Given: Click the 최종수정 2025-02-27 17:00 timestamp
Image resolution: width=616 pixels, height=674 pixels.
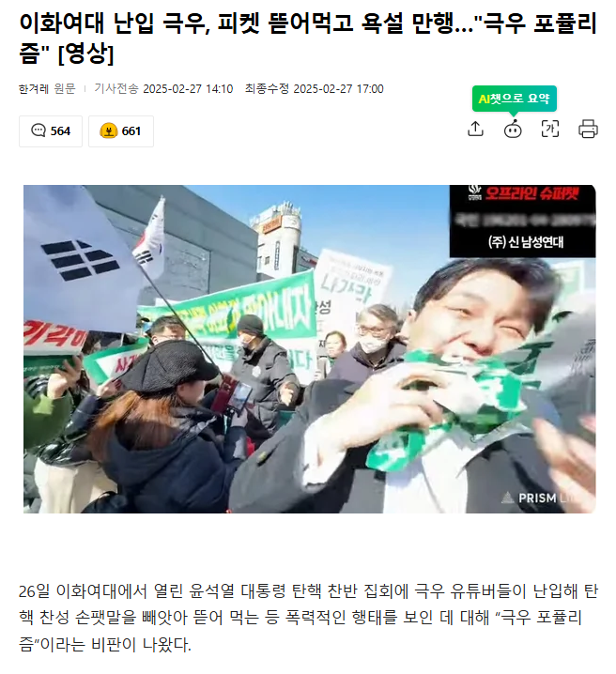Looking at the screenshot, I should pyautogui.click(x=315, y=89).
